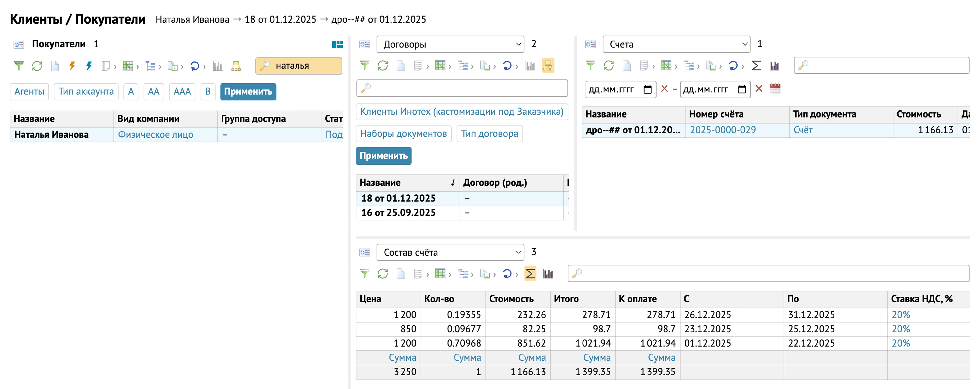Click the filter funnel icon in Покупатели panel
This screenshot has height=389, width=980.
[19, 66]
